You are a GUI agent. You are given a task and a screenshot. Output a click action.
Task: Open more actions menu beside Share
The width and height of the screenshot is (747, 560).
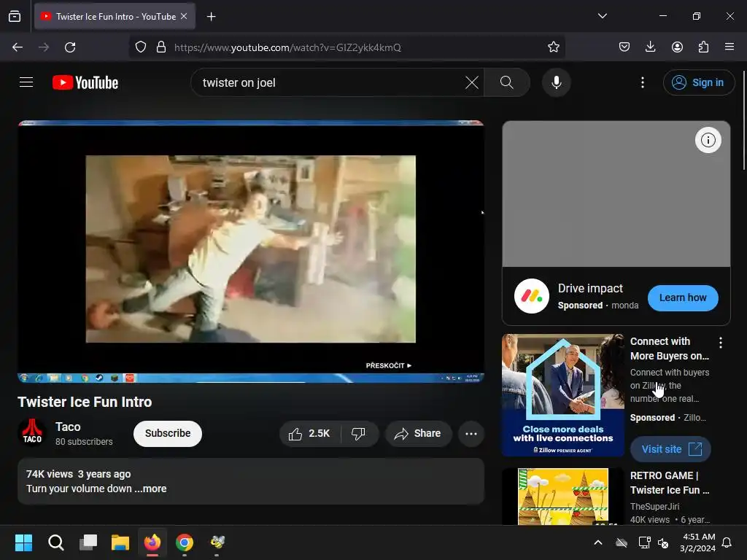pyautogui.click(x=471, y=433)
